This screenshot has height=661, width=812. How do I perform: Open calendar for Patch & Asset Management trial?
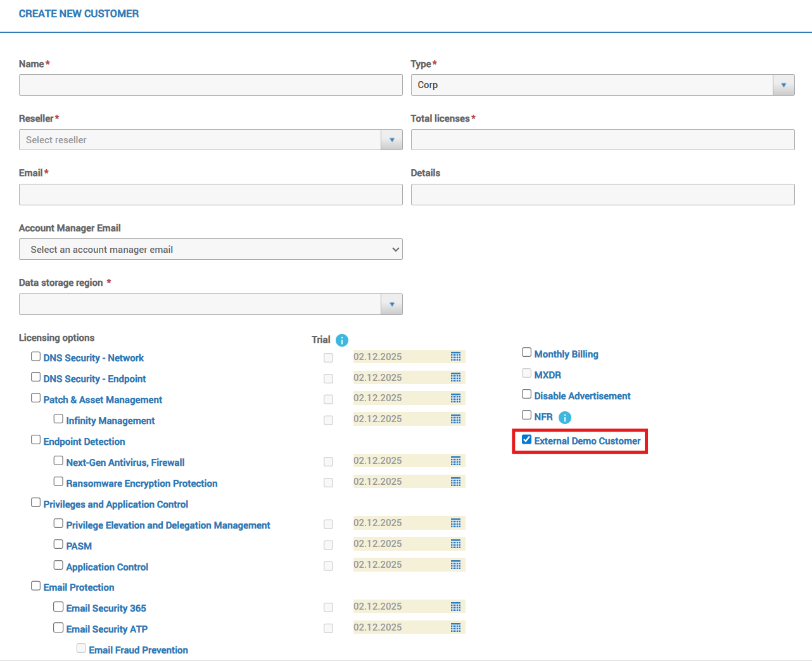click(455, 398)
